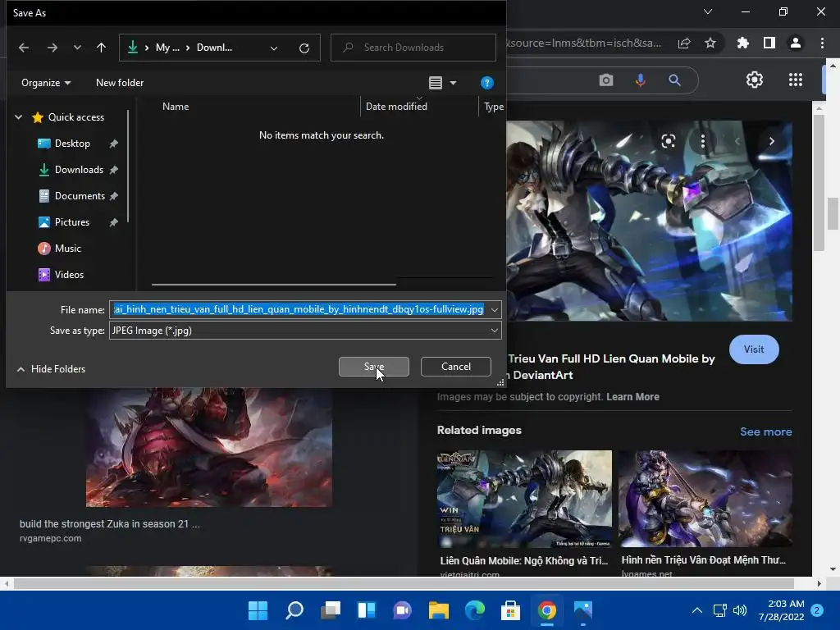This screenshot has width=840, height=630.
Task: Open Chrome three-dot menu
Action: [x=822, y=43]
